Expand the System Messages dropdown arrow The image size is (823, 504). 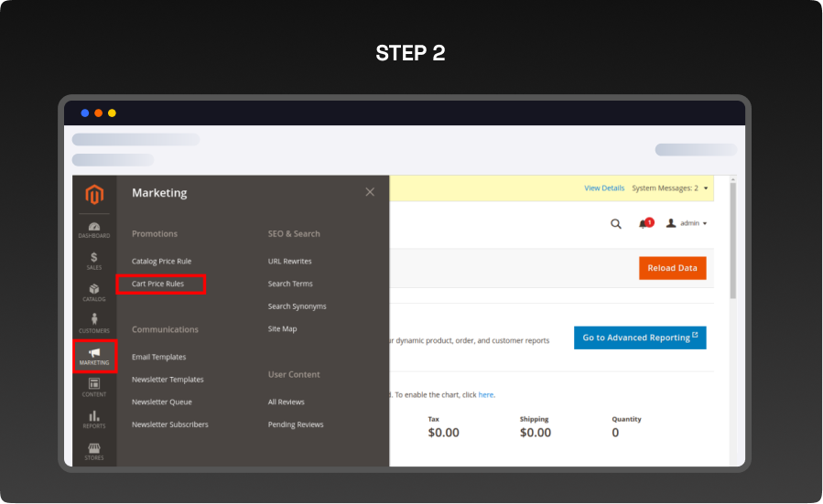tap(706, 188)
